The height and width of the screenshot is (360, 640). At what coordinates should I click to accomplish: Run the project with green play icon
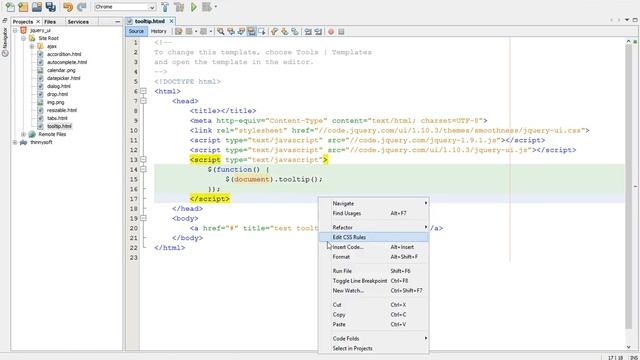coord(194,7)
